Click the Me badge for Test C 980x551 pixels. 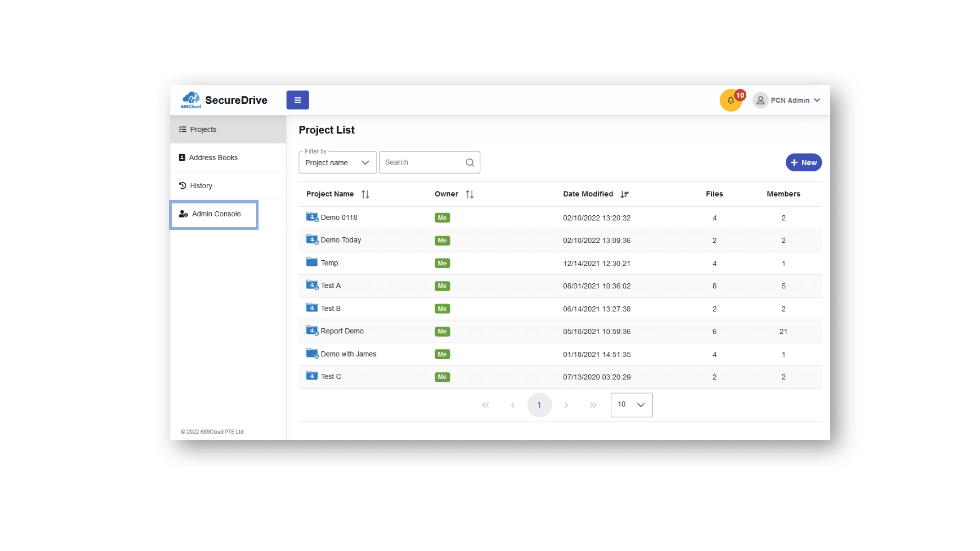pyautogui.click(x=442, y=377)
